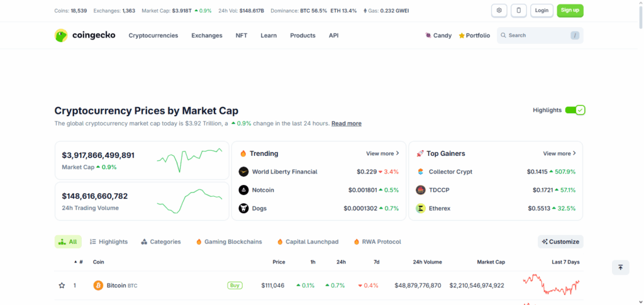Click the Capital Launchpad flame icon
The image size is (644, 305).
point(280,241)
